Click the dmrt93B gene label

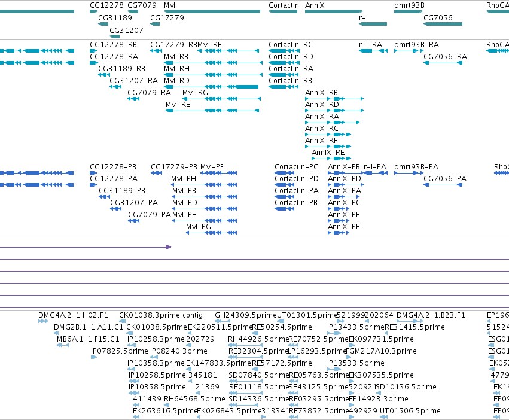click(x=409, y=5)
